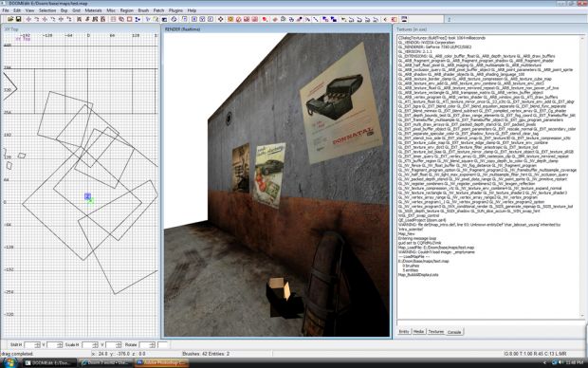This screenshot has height=368, width=588.
Task: Switch to the Console tab
Action: (x=454, y=332)
